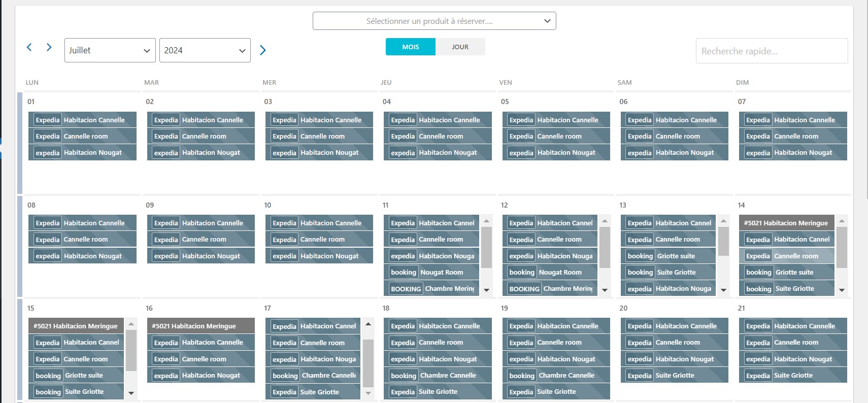This screenshot has width=868, height=403.
Task: Click the scroll-down arrow in day 12's booking list
Action: (605, 290)
